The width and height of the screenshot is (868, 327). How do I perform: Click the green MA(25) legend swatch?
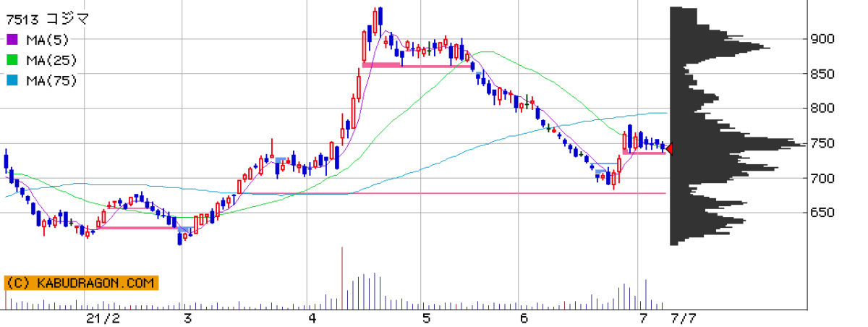click(12, 60)
